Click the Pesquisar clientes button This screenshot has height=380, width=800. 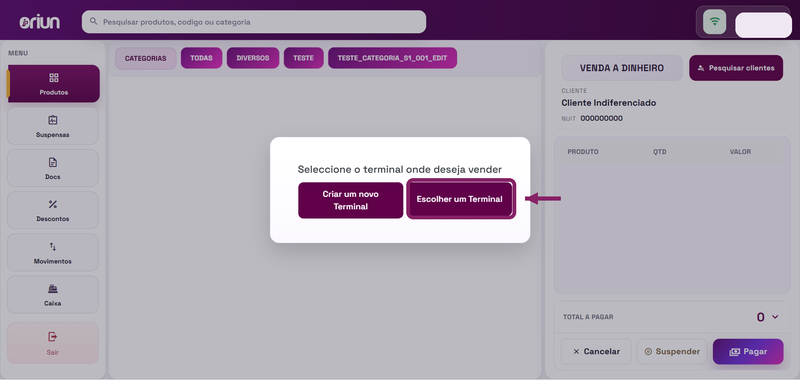736,68
